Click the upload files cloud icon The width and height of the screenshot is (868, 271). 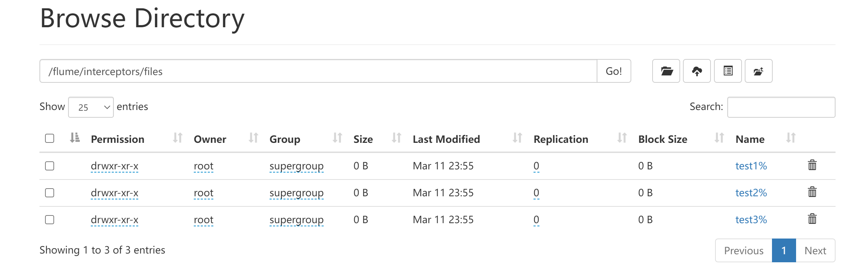(697, 71)
